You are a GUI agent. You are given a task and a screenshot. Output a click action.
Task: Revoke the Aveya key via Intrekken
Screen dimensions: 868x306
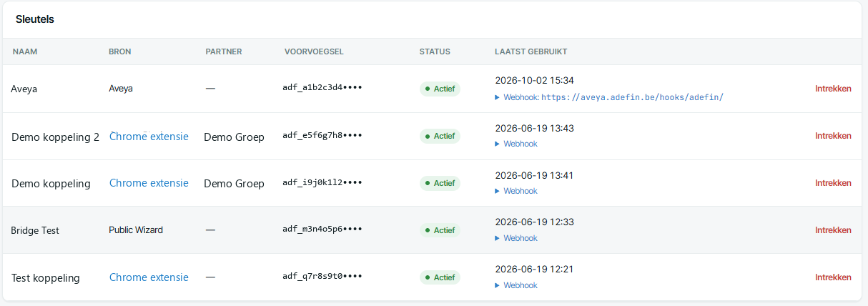[x=833, y=89]
